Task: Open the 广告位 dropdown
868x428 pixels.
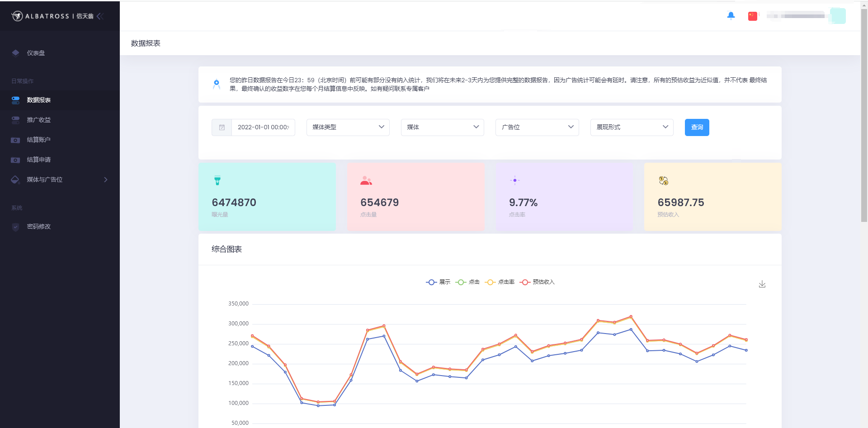Action: point(537,127)
